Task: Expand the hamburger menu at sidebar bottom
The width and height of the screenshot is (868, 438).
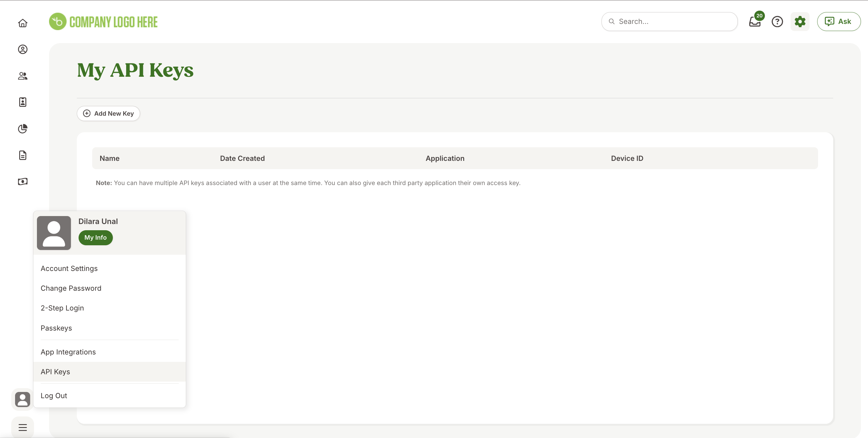Action: click(22, 427)
